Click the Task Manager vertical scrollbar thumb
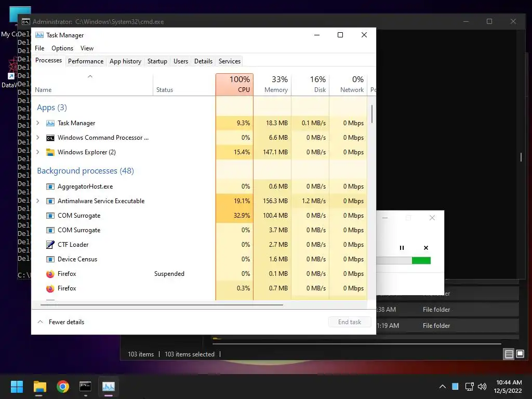 (x=372, y=114)
